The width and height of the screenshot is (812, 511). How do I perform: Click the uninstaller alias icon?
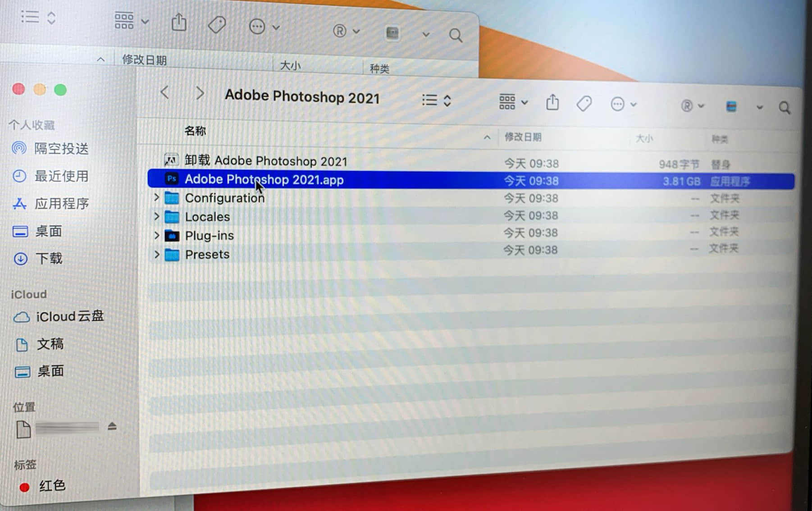pos(171,160)
